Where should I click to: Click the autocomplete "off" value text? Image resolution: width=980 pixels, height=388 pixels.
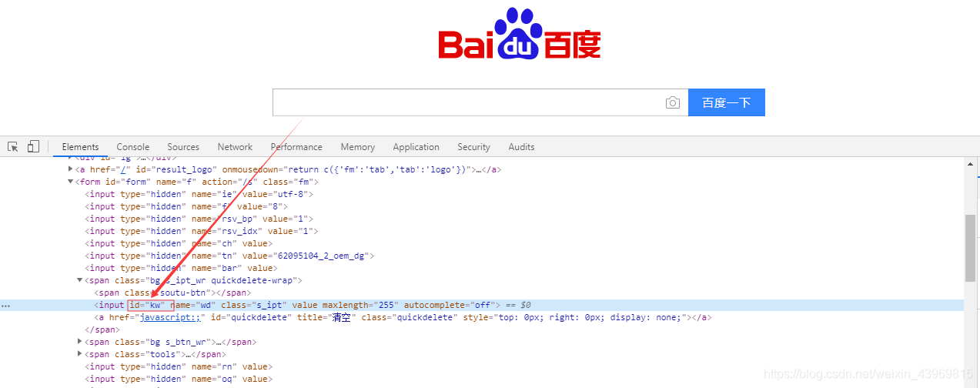(483, 305)
